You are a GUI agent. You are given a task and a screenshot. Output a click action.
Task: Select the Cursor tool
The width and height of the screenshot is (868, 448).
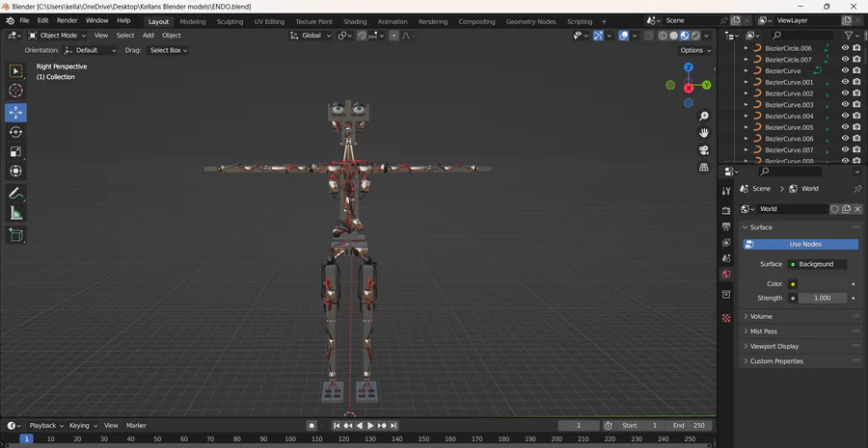(15, 91)
